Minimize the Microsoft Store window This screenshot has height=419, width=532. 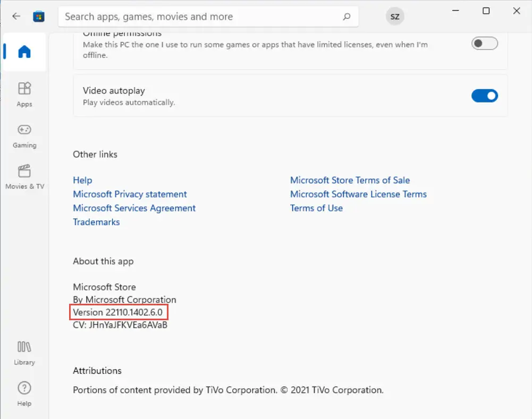coord(455,11)
